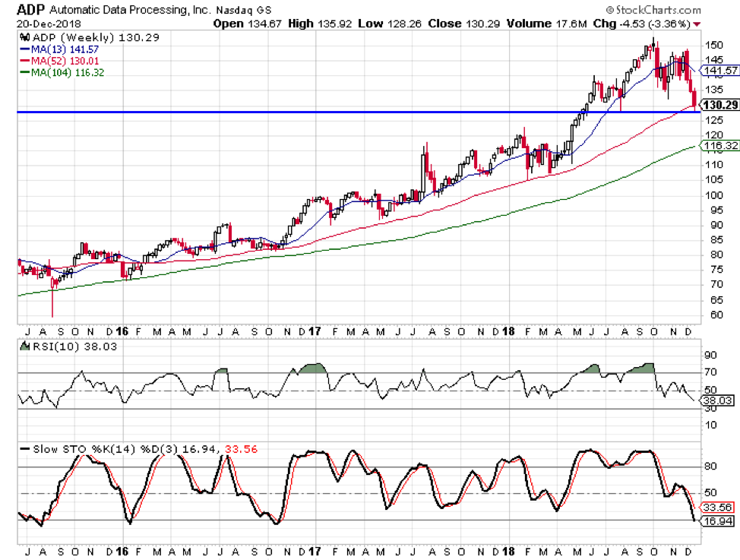The height and width of the screenshot is (560, 740).
Task: Click the 'ADP (Weekly) 130.29' legend text
Action: point(96,37)
